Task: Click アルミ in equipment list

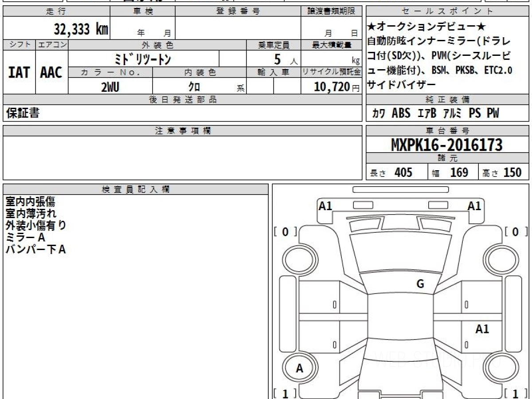Action: pos(453,113)
